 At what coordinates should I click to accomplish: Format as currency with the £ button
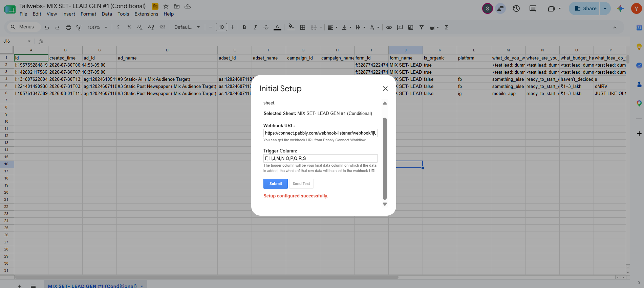(x=119, y=27)
